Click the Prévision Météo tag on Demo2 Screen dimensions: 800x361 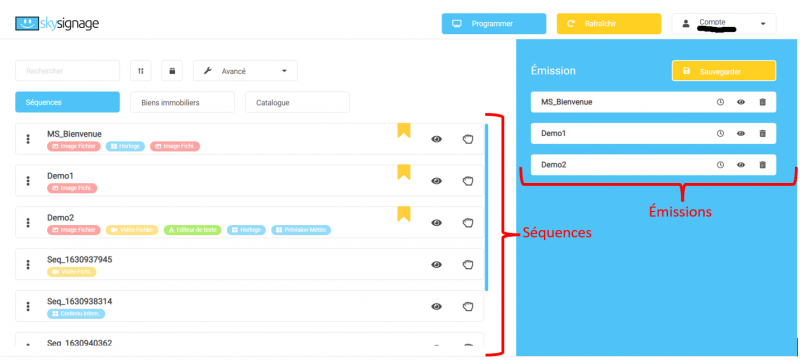(x=301, y=230)
